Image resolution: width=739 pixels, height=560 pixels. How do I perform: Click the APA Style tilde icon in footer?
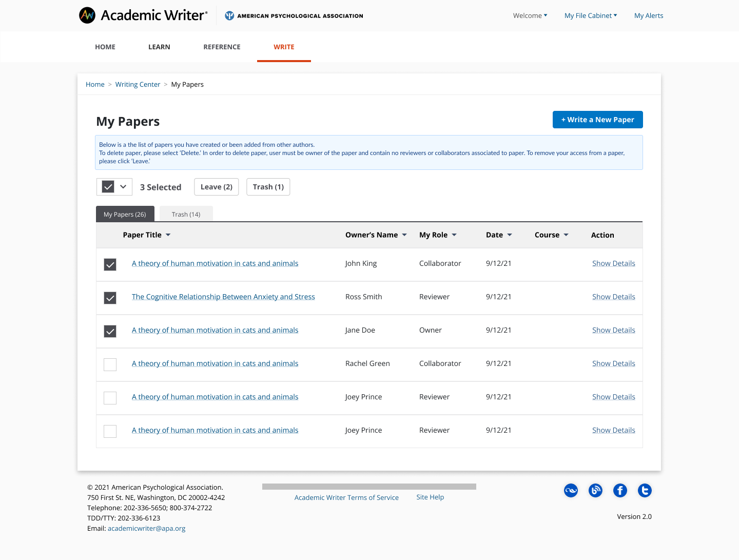[571, 491]
